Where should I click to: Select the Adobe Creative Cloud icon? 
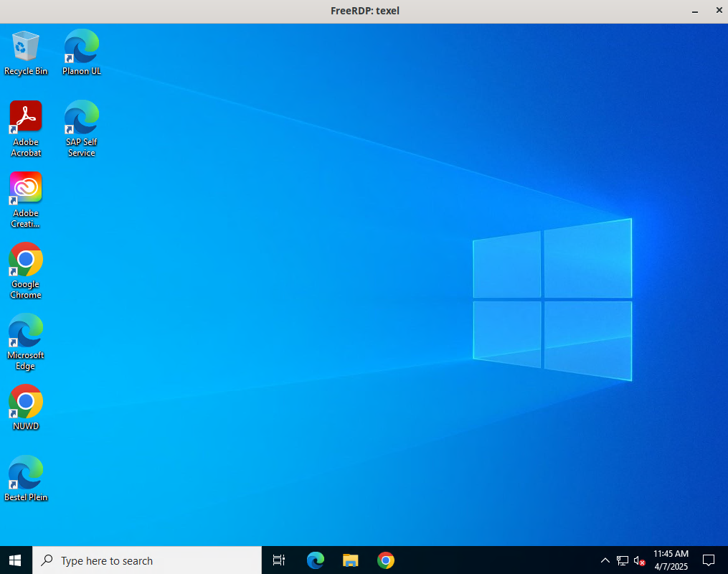[26, 199]
